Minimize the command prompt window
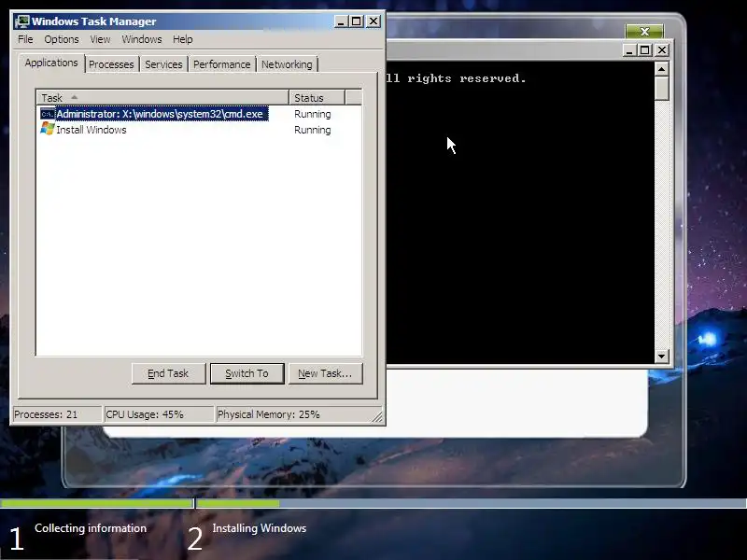This screenshot has width=747, height=560. click(629, 50)
